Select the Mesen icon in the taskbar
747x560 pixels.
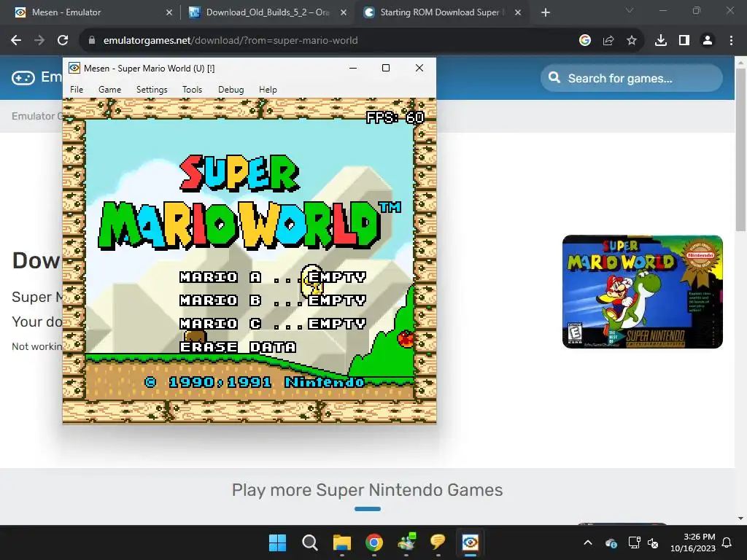pyautogui.click(x=471, y=542)
